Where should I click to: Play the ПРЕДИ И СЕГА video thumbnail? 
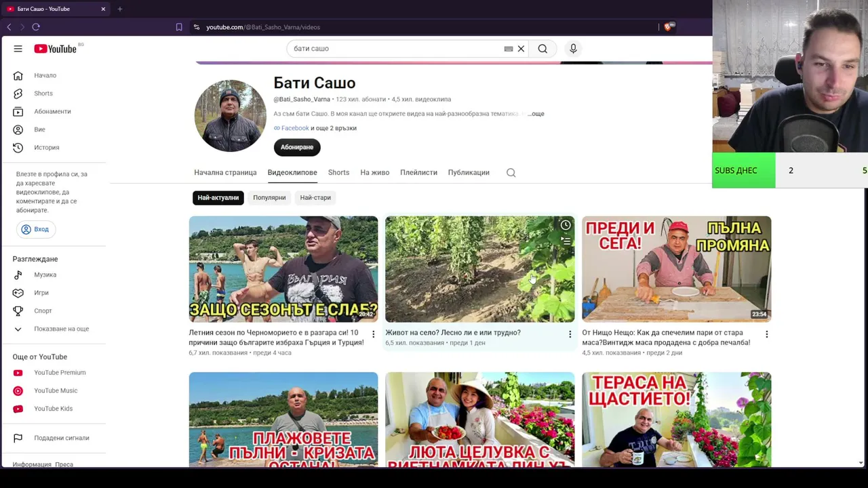[x=677, y=269]
